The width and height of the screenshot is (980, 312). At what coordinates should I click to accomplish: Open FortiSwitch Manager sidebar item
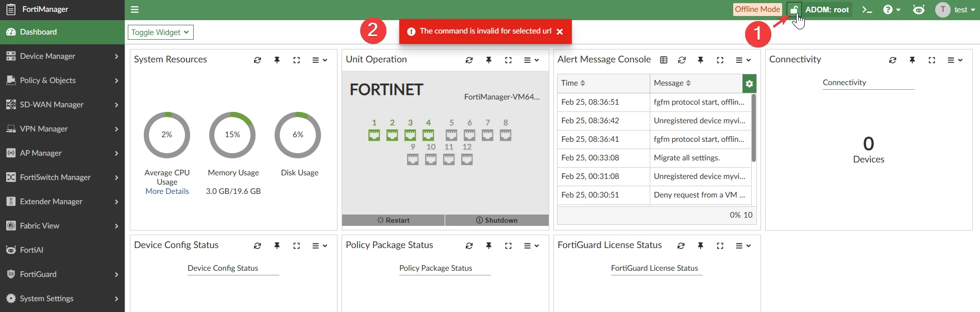point(62,177)
